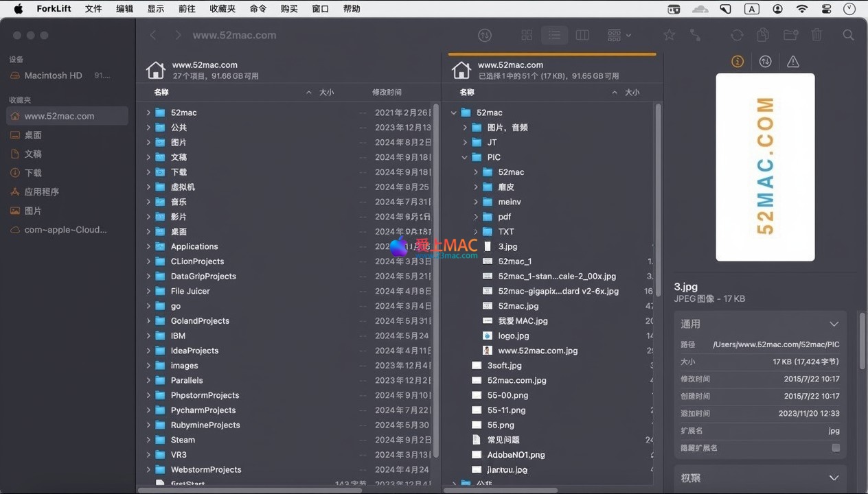This screenshot has width=868, height=494.
Task: Click the 3.jpg preview thumbnail
Action: tap(765, 167)
